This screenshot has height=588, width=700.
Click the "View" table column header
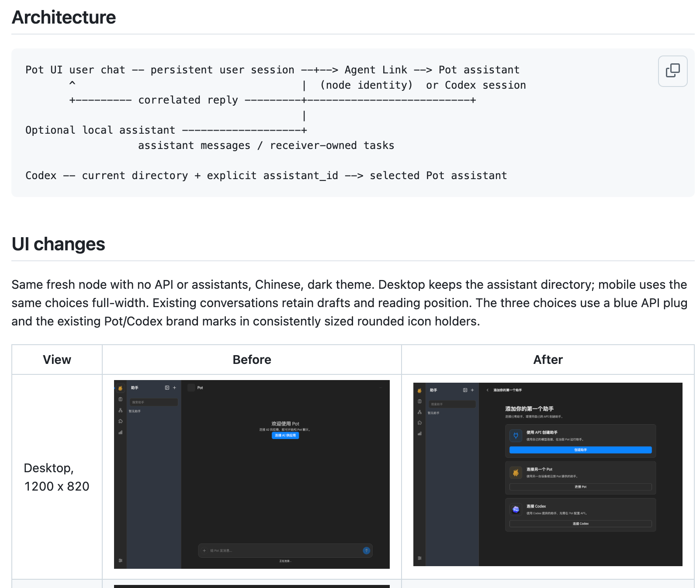[57, 360]
